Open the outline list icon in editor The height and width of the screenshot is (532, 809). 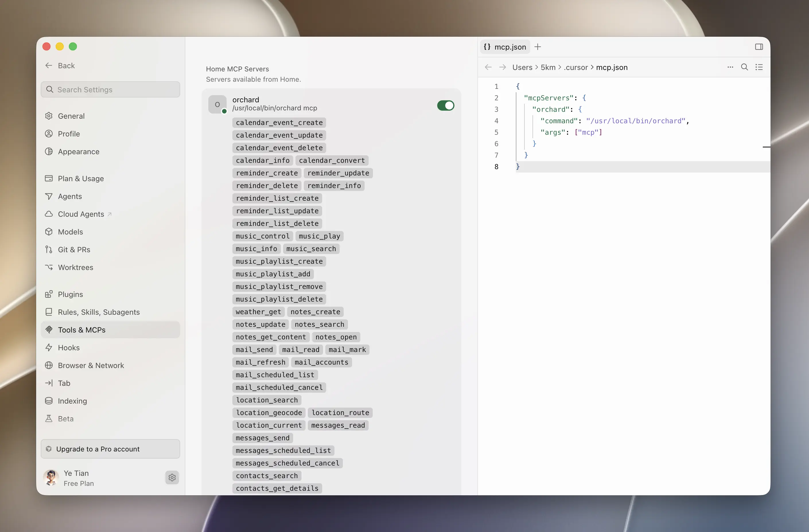tap(759, 67)
